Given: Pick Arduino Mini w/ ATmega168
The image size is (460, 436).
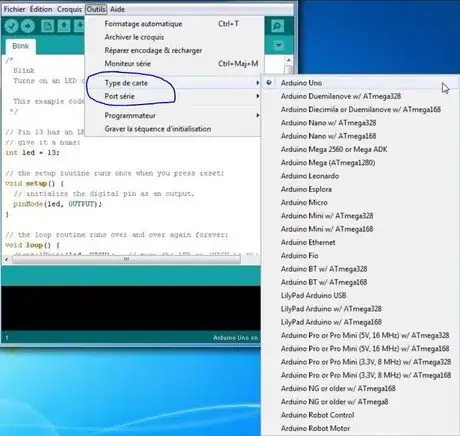Looking at the screenshot, I should tap(360, 229).
